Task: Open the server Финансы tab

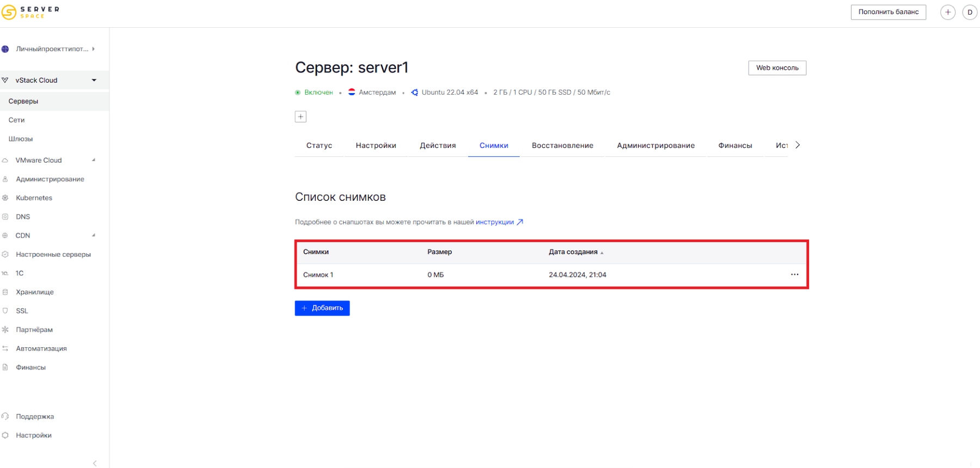Action: click(735, 145)
